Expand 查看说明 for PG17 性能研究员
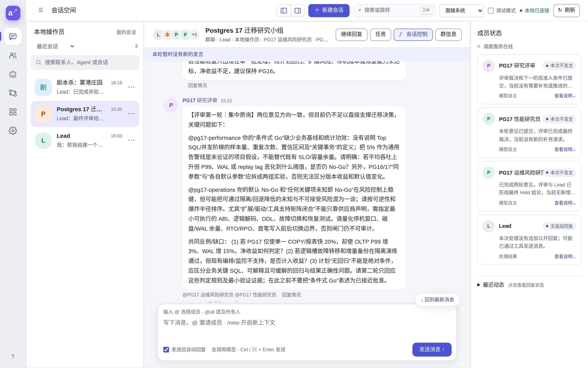This screenshot has height=368, width=588. [565, 149]
